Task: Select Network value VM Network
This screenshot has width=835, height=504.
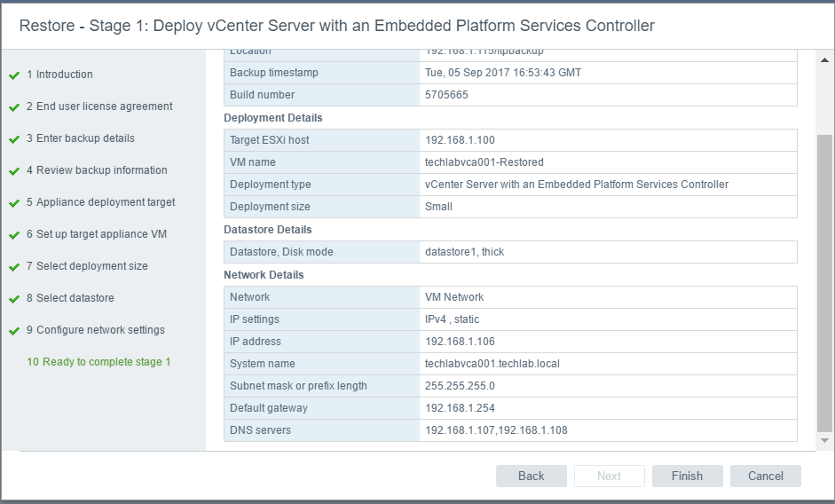Action: (454, 297)
